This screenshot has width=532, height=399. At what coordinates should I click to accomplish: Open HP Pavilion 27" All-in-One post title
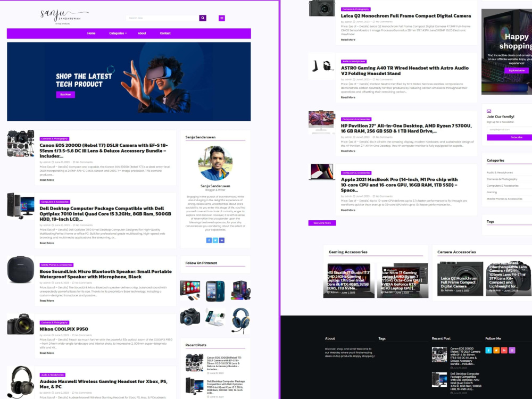coord(406,128)
